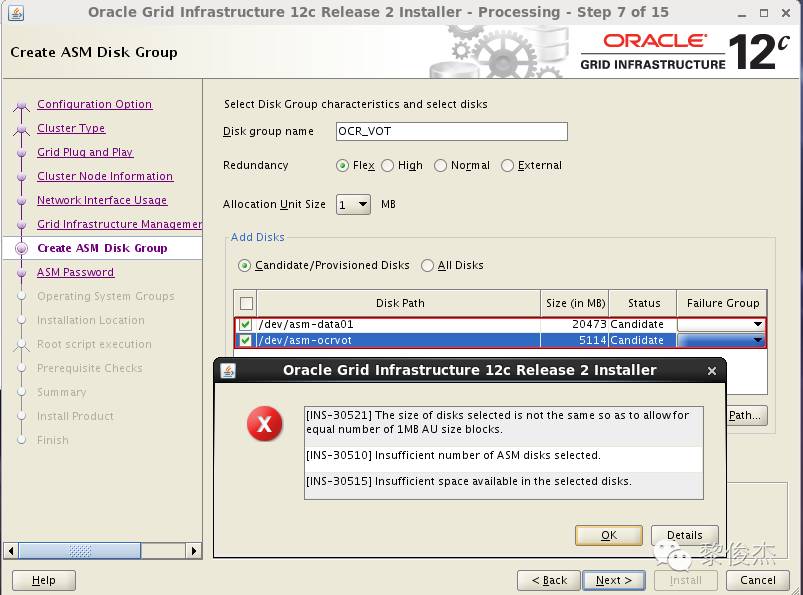Viewport: 803px width, 595px height.
Task: Click the Back button
Action: click(549, 581)
